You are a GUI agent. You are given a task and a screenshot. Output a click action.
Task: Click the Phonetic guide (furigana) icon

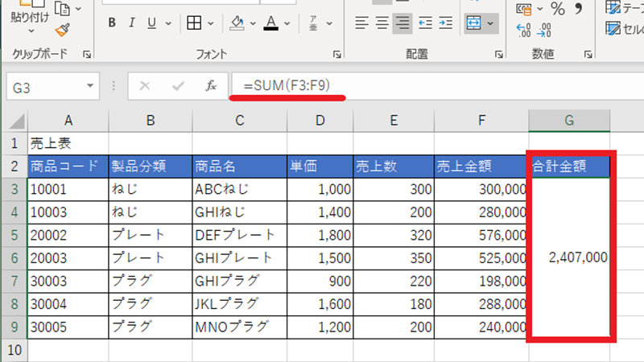[313, 23]
